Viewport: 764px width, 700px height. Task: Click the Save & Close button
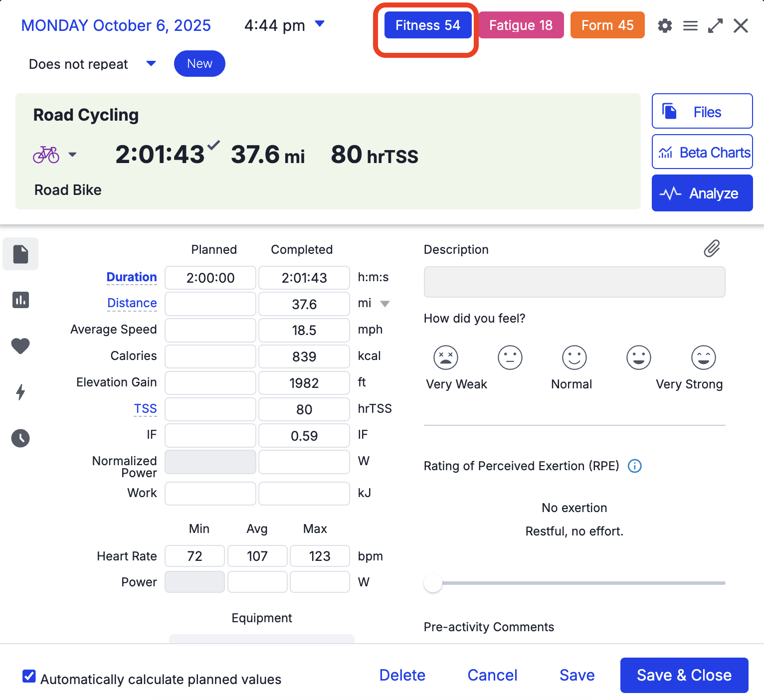coord(684,676)
